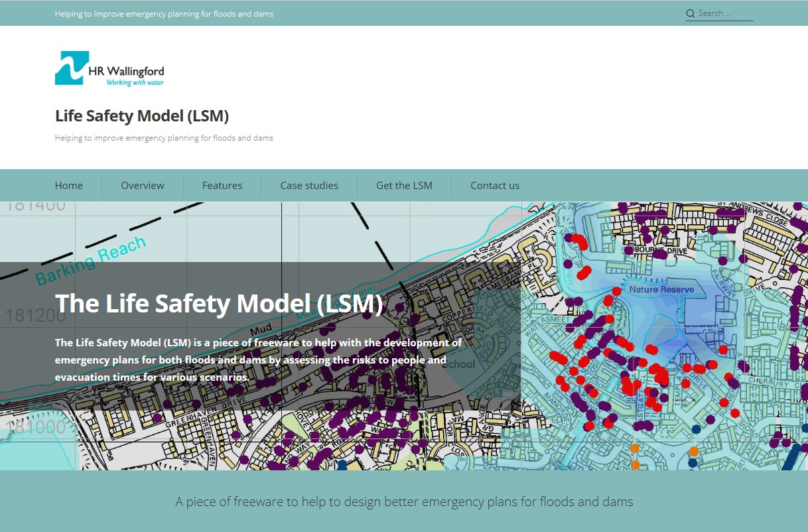Open the Case studies menu item
Screen dimensions: 808x532
tap(309, 186)
